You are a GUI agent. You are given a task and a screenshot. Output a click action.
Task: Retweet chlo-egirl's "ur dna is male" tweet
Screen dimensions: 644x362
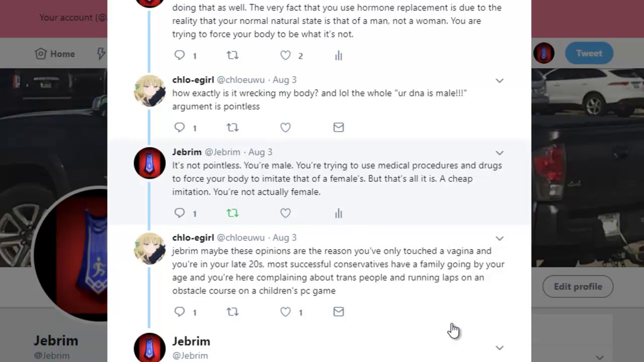pos(232,128)
